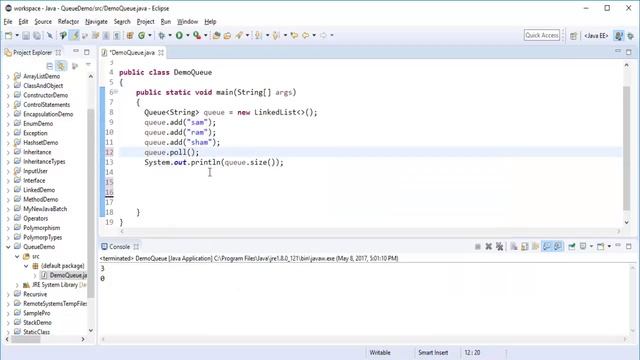This screenshot has width=640, height=360.
Task: Click the Quick Access search field
Action: [542, 36]
